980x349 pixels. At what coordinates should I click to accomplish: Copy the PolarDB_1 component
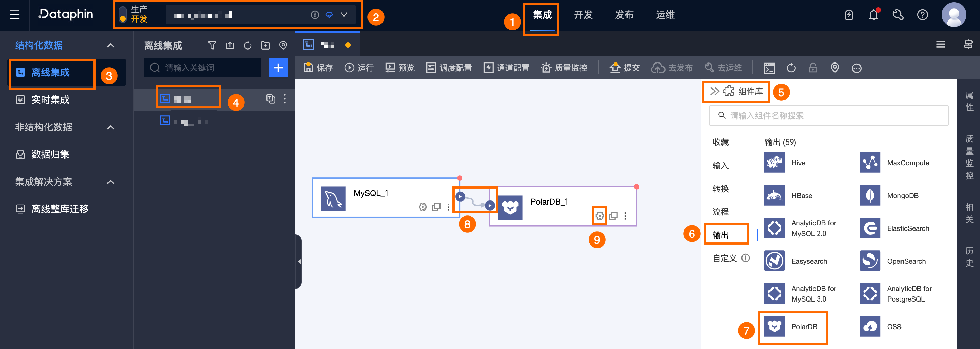[x=613, y=216]
